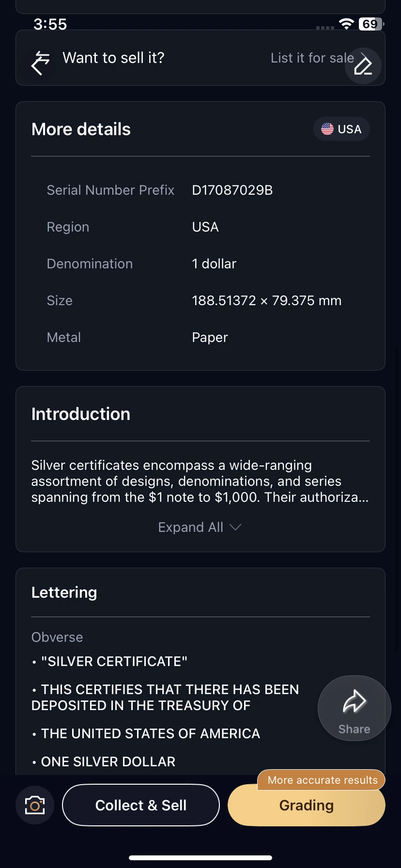Tap the Grading button
The width and height of the screenshot is (401, 868).
(x=307, y=805)
